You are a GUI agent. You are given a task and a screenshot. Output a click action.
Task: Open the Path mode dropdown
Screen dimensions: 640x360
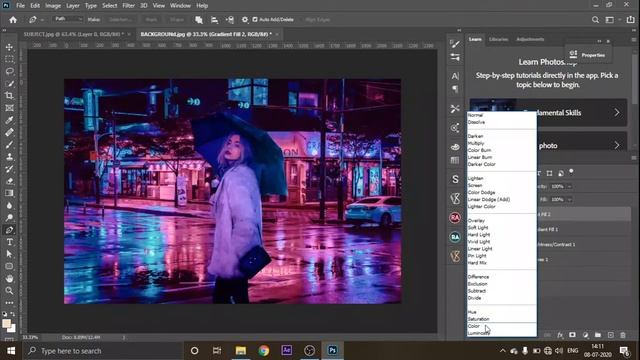coord(68,19)
